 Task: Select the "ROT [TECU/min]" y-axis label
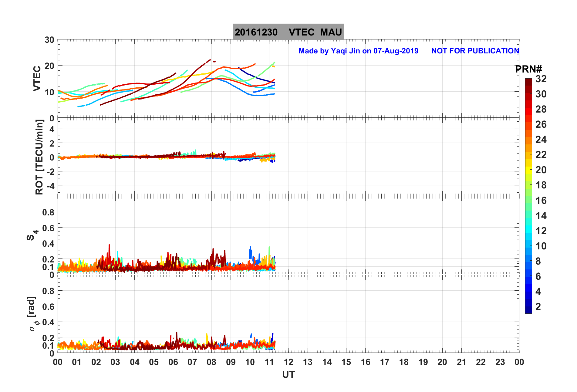coord(39,157)
